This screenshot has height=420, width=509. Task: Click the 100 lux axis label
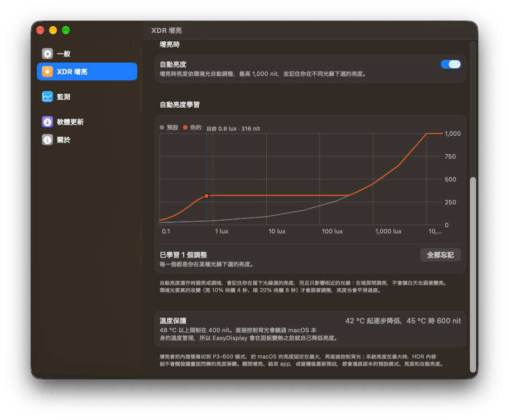[x=332, y=231]
